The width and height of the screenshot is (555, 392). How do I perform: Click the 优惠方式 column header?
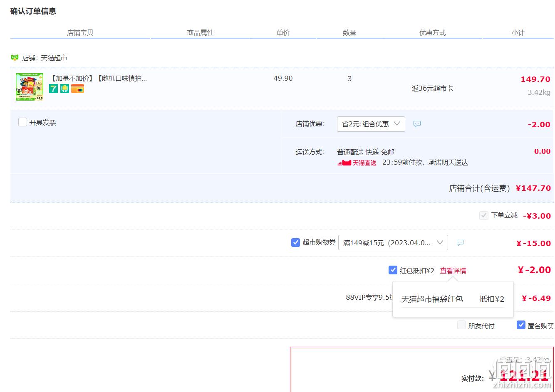[x=433, y=32]
